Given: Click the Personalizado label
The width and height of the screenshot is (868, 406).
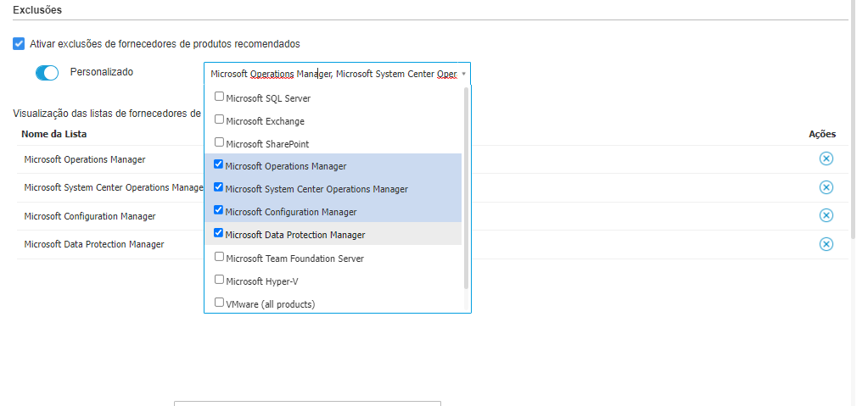Looking at the screenshot, I should tap(101, 72).
